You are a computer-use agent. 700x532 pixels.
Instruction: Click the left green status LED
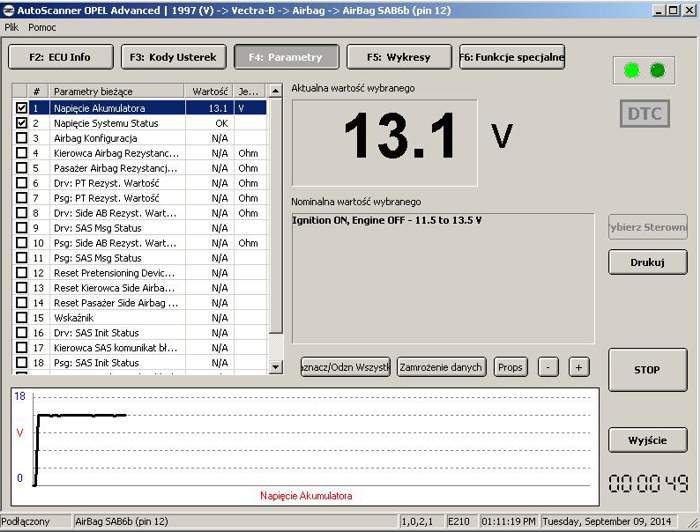(x=631, y=70)
